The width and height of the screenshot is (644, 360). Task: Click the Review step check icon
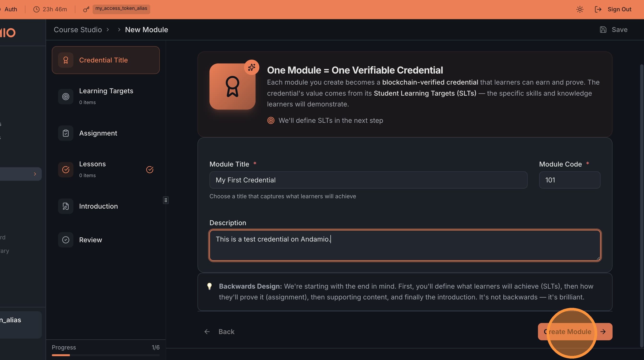point(66,240)
